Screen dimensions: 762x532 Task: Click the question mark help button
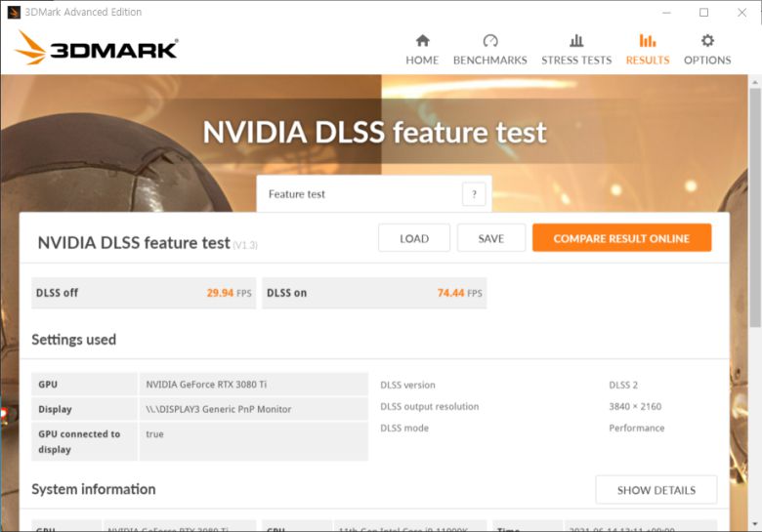(x=474, y=194)
